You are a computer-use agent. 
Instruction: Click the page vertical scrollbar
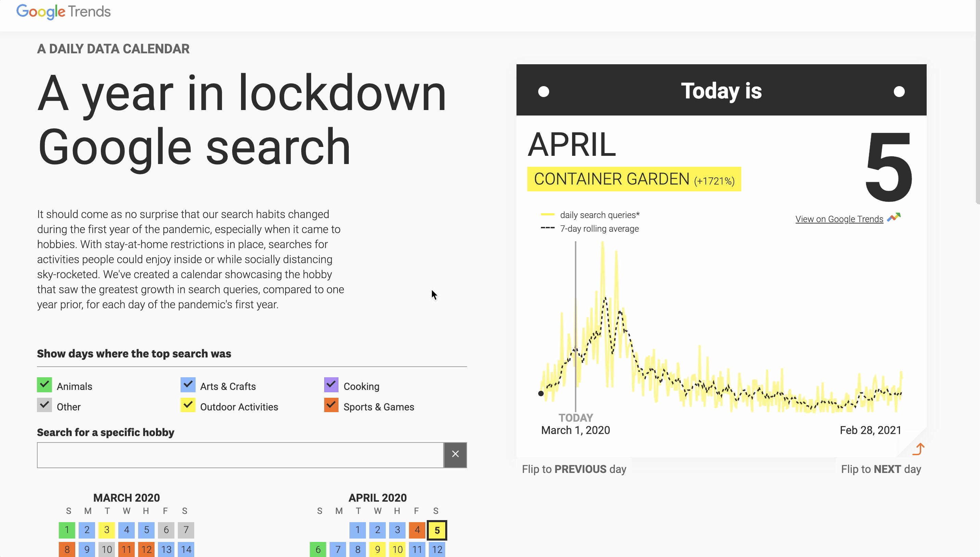977,103
